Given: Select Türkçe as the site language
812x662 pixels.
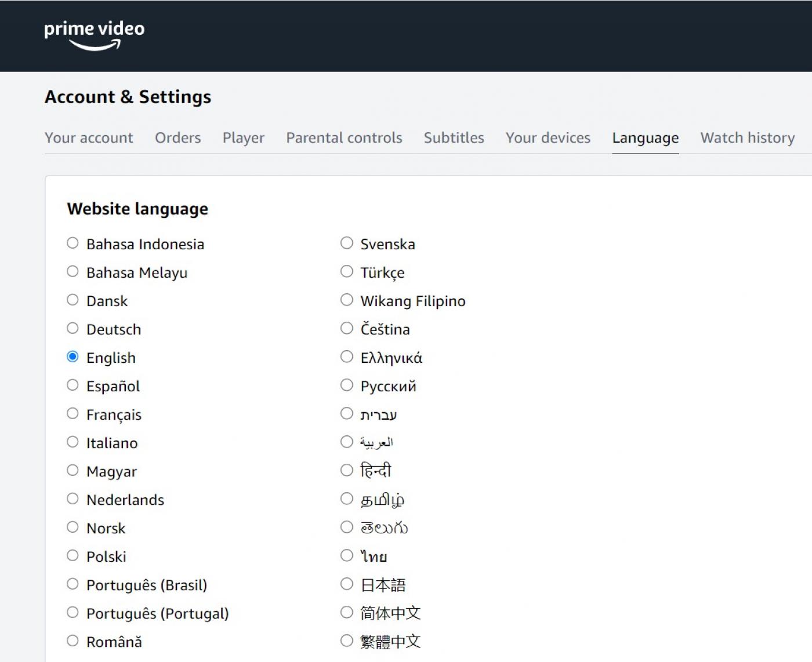Looking at the screenshot, I should pos(347,271).
